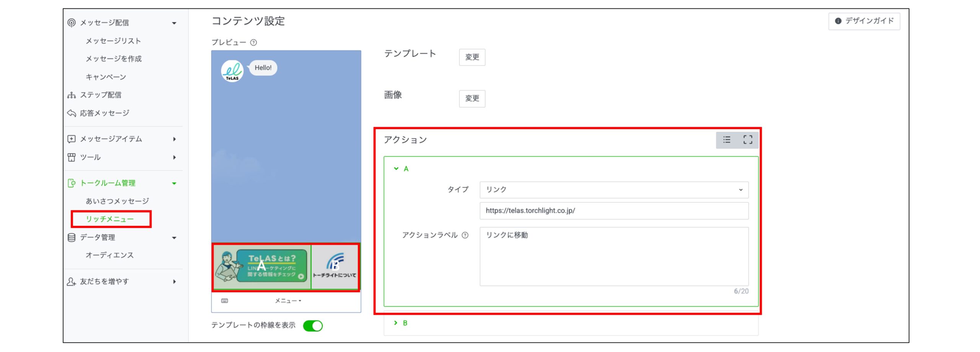Click the データ管理 database icon
The image size is (980, 352).
pyautogui.click(x=71, y=237)
